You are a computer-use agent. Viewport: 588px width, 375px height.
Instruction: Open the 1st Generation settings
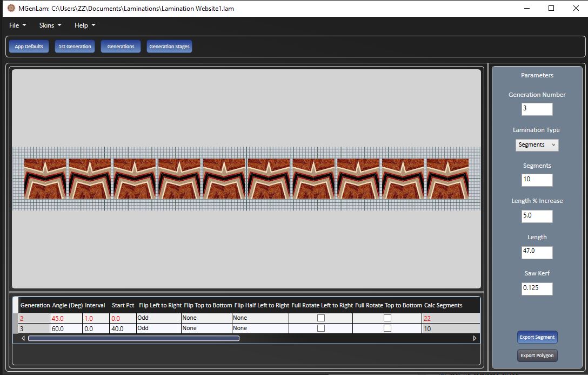75,47
